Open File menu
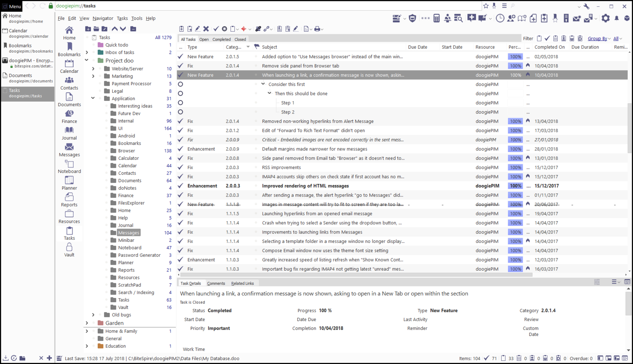The height and width of the screenshot is (364, 633). (61, 18)
